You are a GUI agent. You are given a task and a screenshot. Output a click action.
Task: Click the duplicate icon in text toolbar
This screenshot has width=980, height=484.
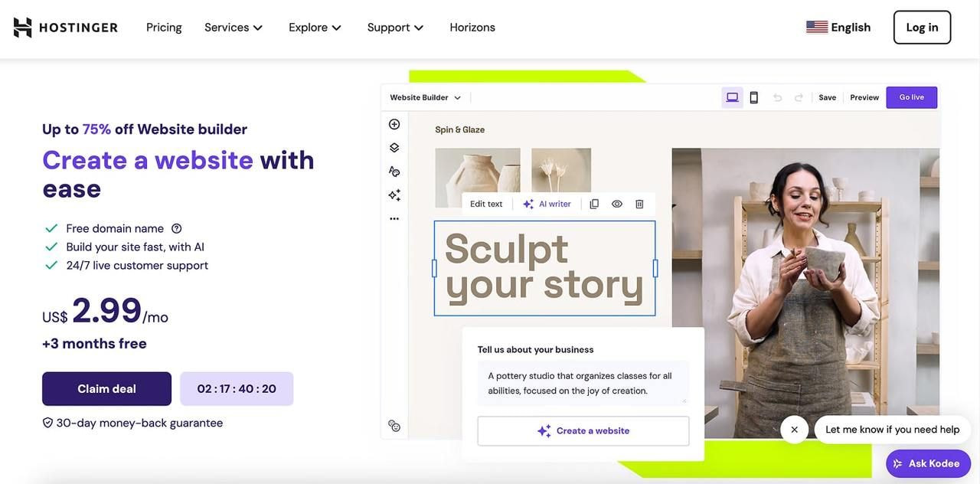point(594,204)
